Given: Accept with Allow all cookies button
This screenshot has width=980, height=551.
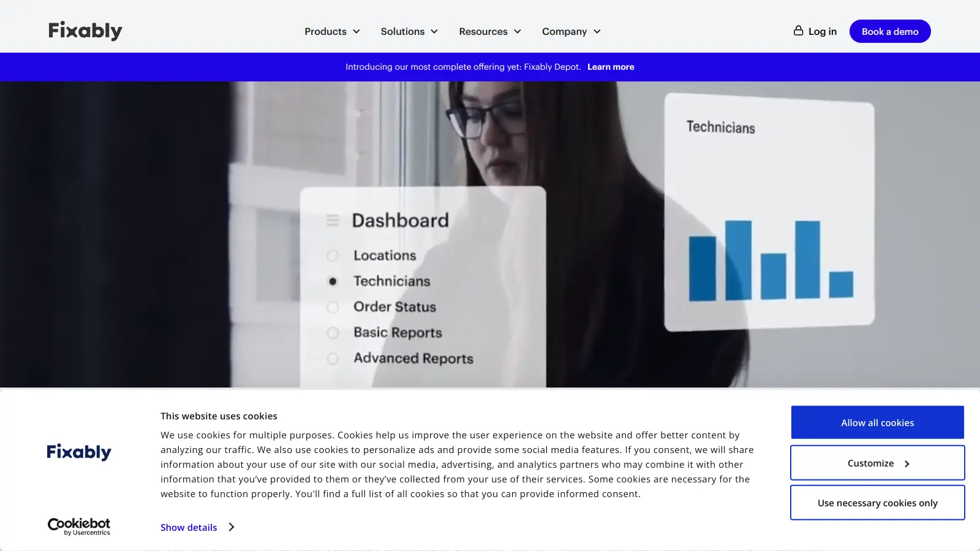Looking at the screenshot, I should [877, 422].
